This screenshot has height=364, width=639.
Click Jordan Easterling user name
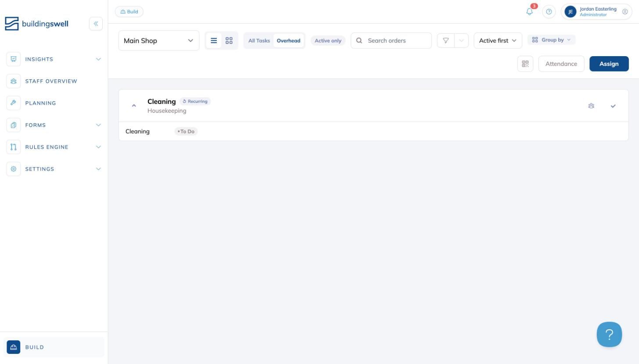598,9
